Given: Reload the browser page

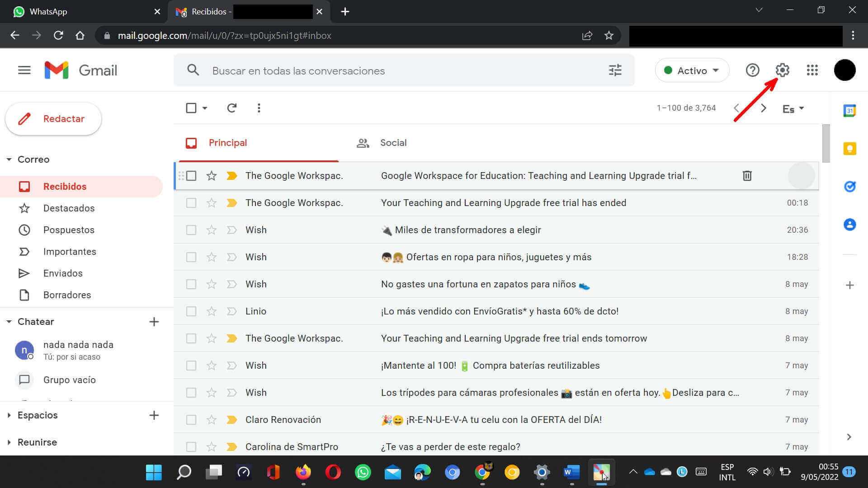Looking at the screenshot, I should [x=58, y=35].
